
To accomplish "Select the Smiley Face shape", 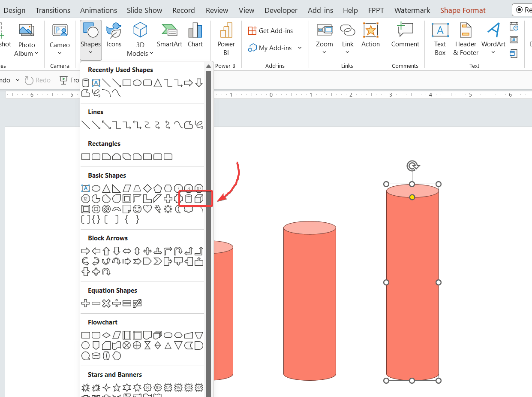I will [x=137, y=209].
